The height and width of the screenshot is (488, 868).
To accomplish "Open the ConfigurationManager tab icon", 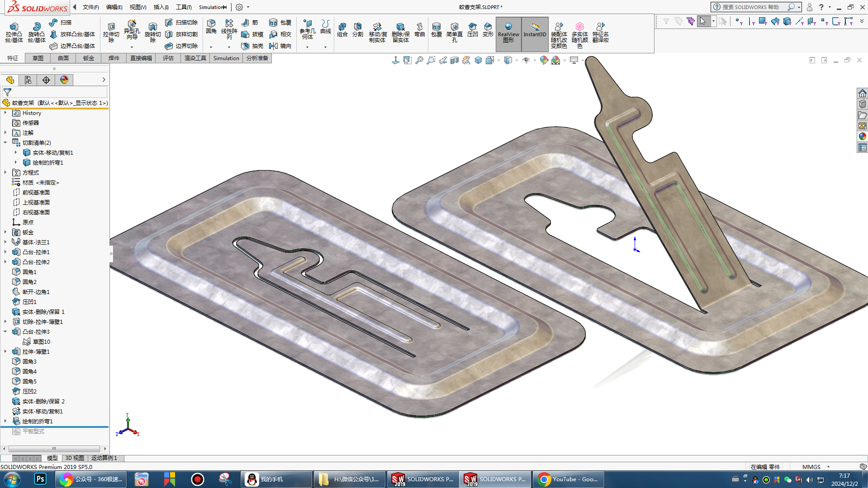I will [46, 80].
